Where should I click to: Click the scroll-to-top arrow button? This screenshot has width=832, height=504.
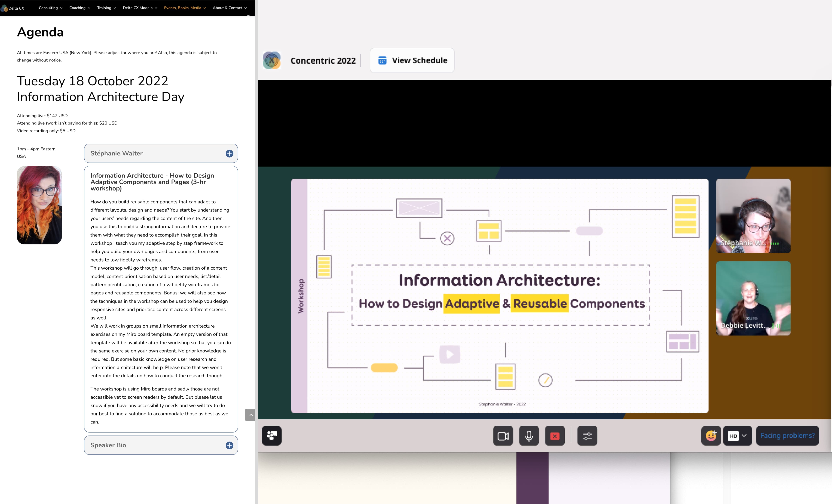click(250, 415)
